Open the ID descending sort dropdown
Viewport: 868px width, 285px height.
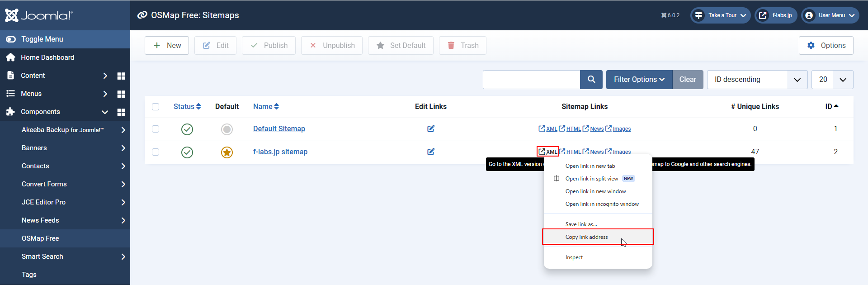[757, 80]
